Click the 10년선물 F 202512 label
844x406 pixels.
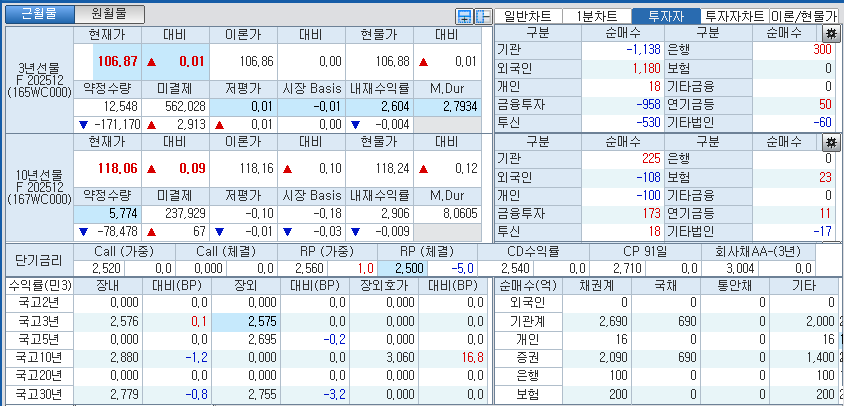[x=38, y=187]
